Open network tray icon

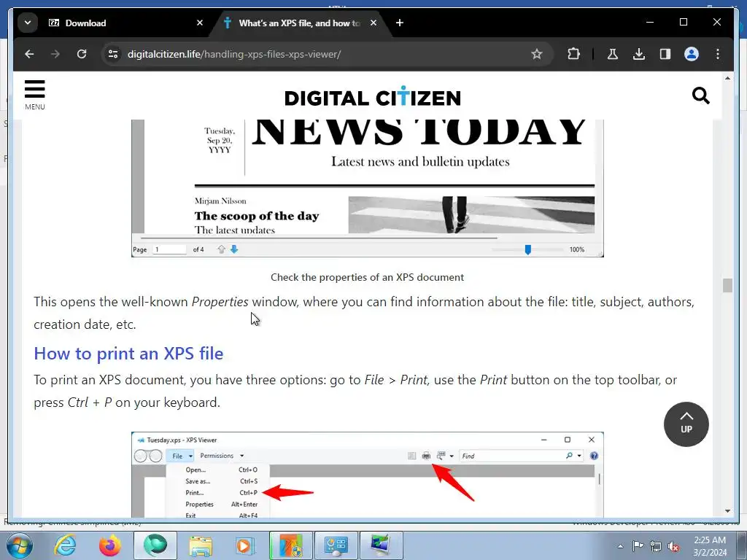click(656, 545)
